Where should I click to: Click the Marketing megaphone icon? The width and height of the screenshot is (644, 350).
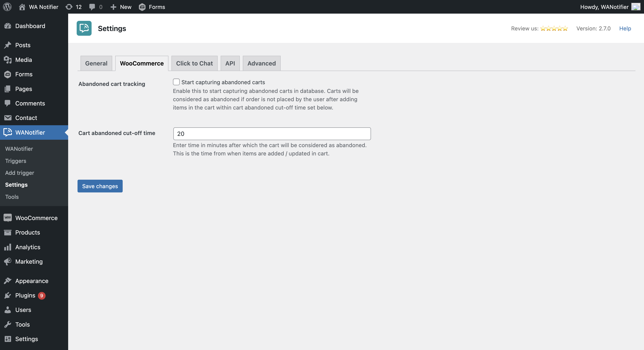point(8,261)
